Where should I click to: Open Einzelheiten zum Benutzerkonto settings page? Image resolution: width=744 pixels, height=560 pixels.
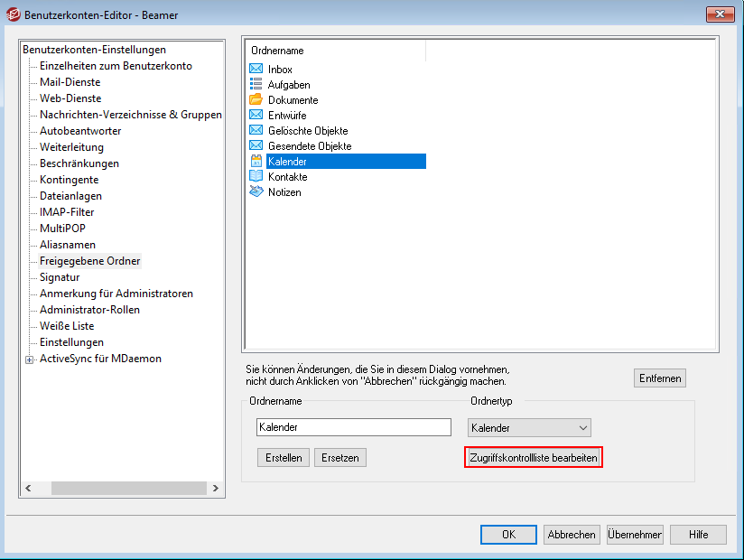[116, 66]
